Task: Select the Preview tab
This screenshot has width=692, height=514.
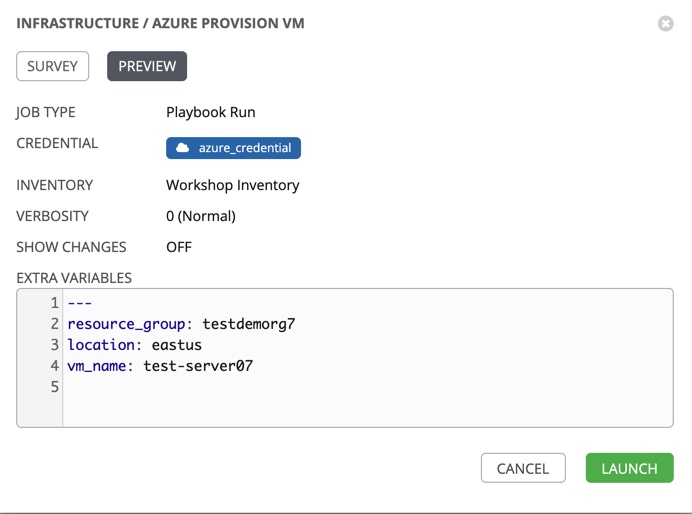Action: (147, 66)
